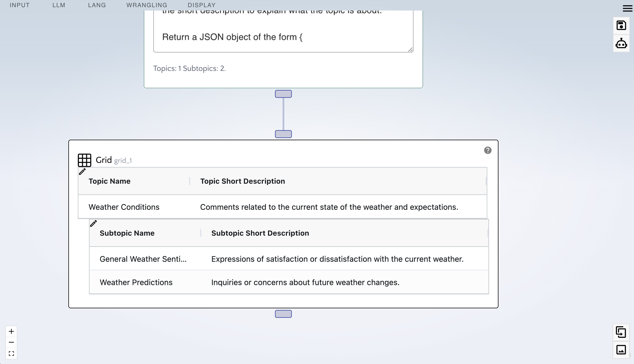Image resolution: width=634 pixels, height=364 pixels.
Task: Click the save as image icon
Action: pos(621,349)
